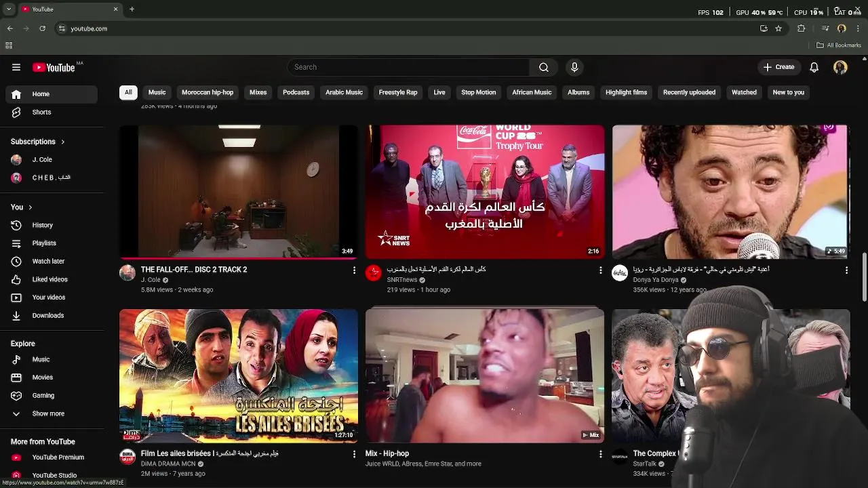Open THE FALL-OFF DISC 2 video thumbnail

point(239,191)
